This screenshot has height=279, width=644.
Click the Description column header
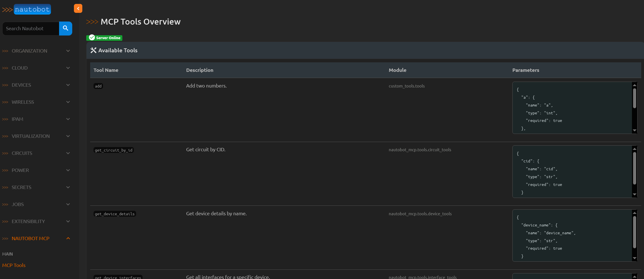[x=200, y=70]
